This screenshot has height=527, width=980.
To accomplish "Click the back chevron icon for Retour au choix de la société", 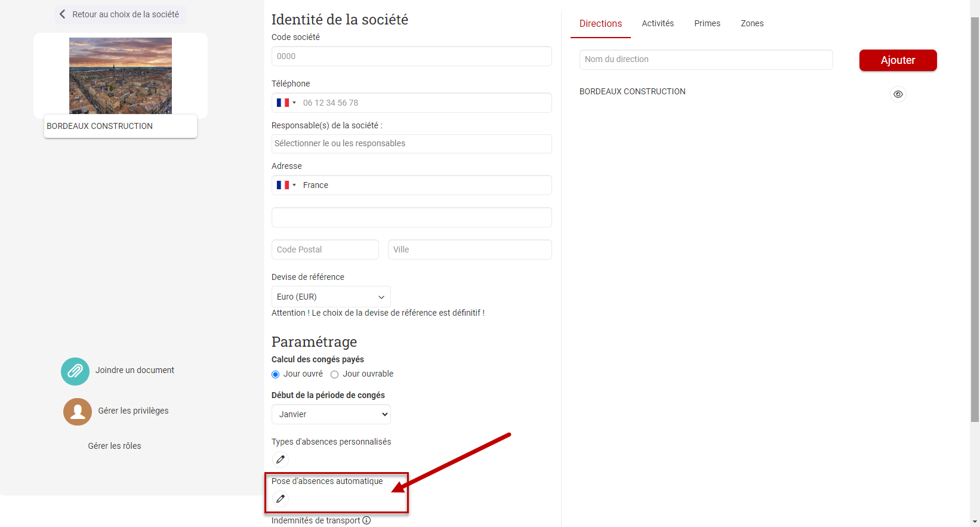I will tap(62, 14).
